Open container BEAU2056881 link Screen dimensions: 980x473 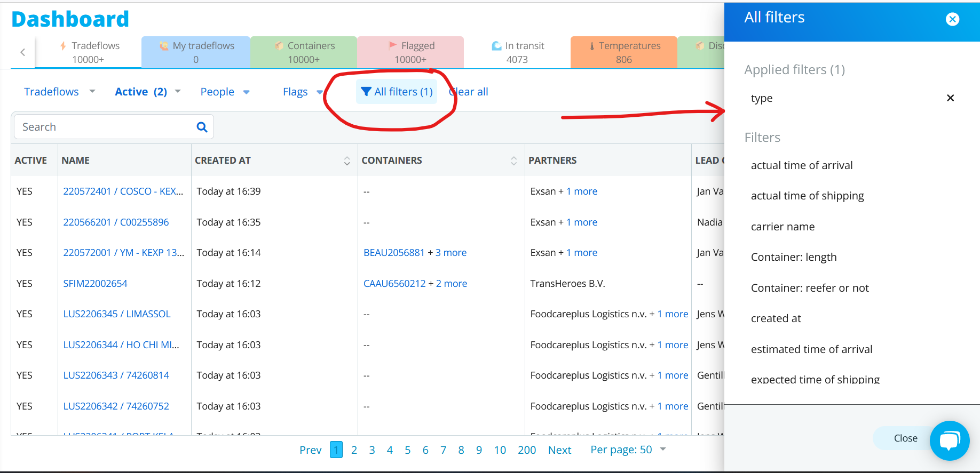(394, 253)
